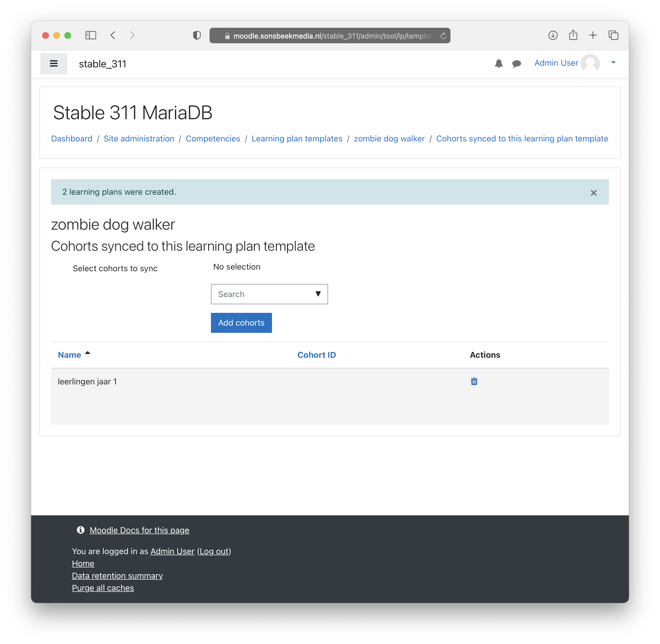The height and width of the screenshot is (644, 660).
Task: Click the Moodle Docs info icon
Action: tap(80, 530)
